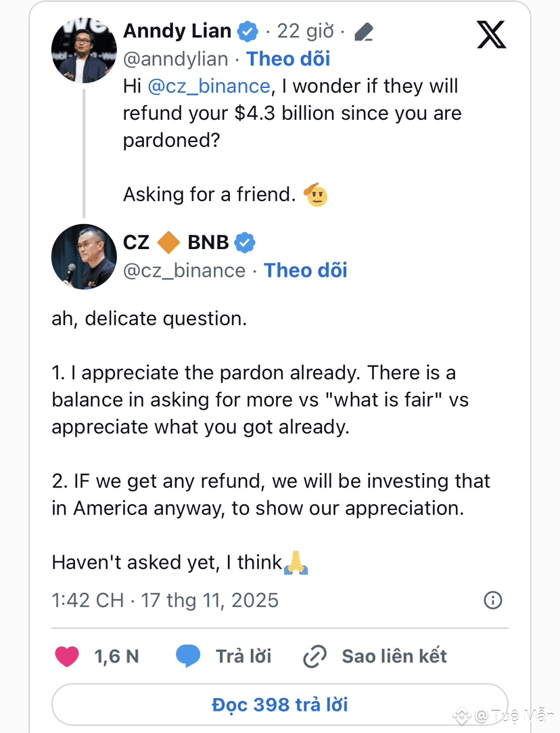Follow Anndy Lian via Theo dõi
The image size is (560, 733).
point(288,59)
